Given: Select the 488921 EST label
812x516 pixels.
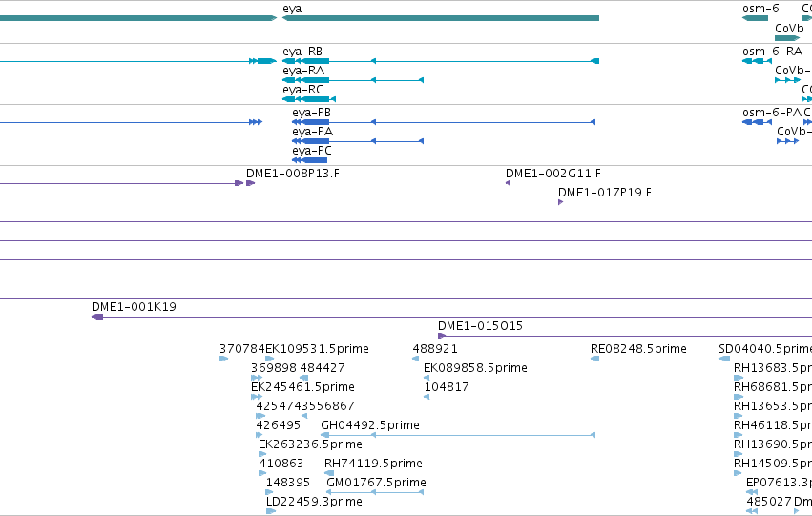Looking at the screenshot, I should [435, 349].
